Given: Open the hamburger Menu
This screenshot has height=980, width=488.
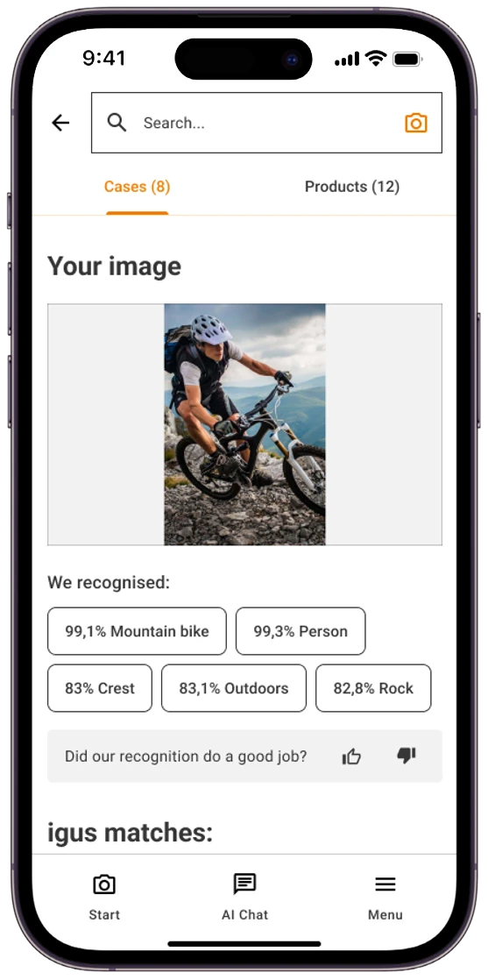Looking at the screenshot, I should [385, 898].
